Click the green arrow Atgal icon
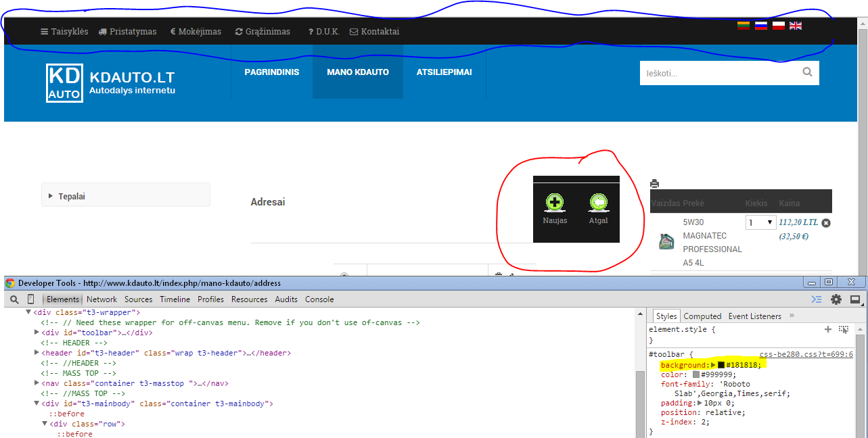 (599, 202)
